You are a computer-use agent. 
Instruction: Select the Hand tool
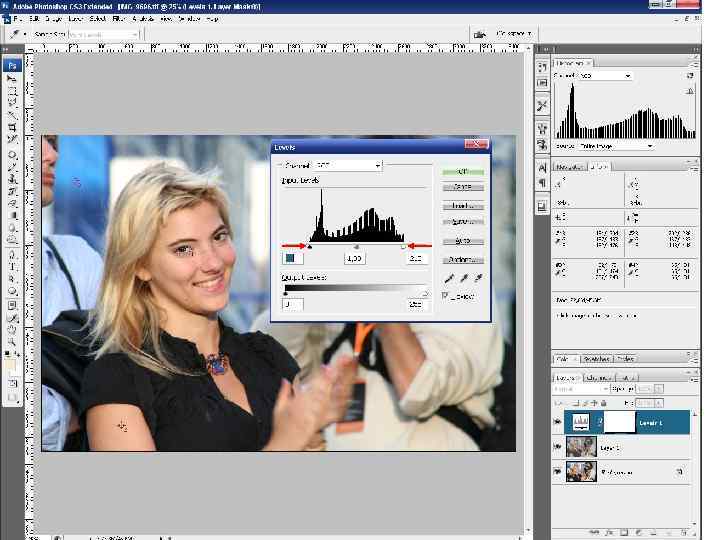coord(12,330)
